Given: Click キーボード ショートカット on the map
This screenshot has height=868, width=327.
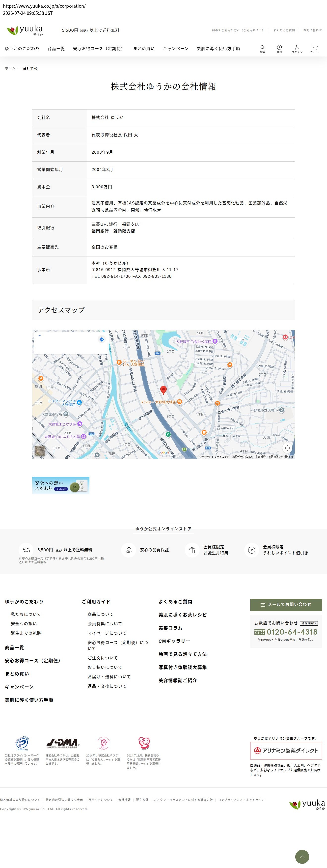Looking at the screenshot, I should [214, 457].
